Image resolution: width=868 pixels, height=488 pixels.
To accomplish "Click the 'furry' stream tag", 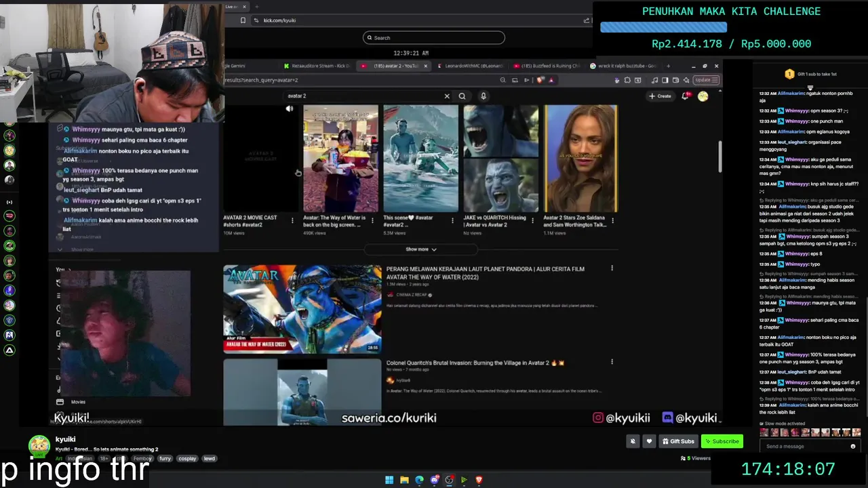I will click(165, 459).
